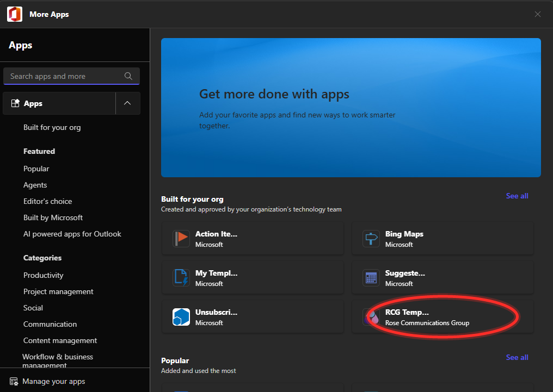This screenshot has width=553, height=392.
Task: Go to Built for your org
Action: (x=52, y=128)
